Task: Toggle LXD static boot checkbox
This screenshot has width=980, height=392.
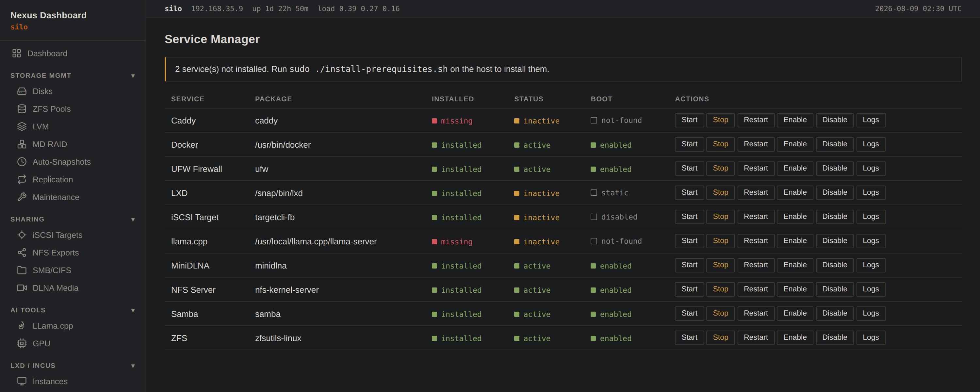Action: coord(594,193)
